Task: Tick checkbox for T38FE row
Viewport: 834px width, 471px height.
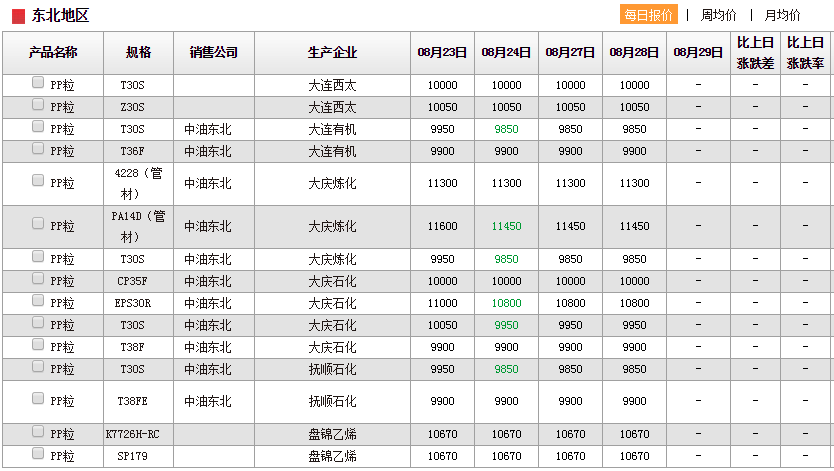Action: (38, 398)
